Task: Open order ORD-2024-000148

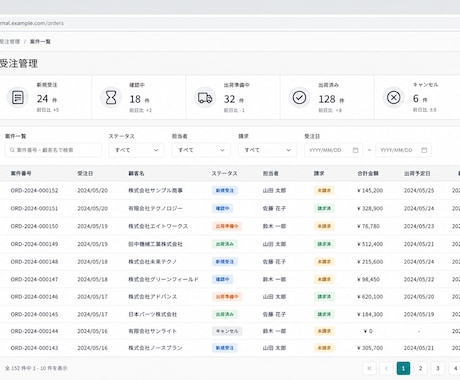Action: point(34,262)
